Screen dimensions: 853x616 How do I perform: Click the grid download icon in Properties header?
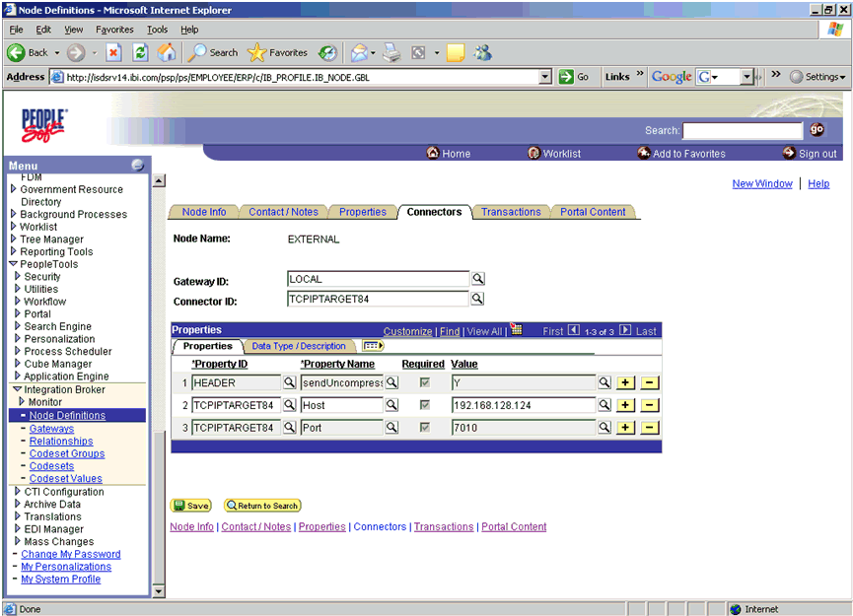coord(515,330)
